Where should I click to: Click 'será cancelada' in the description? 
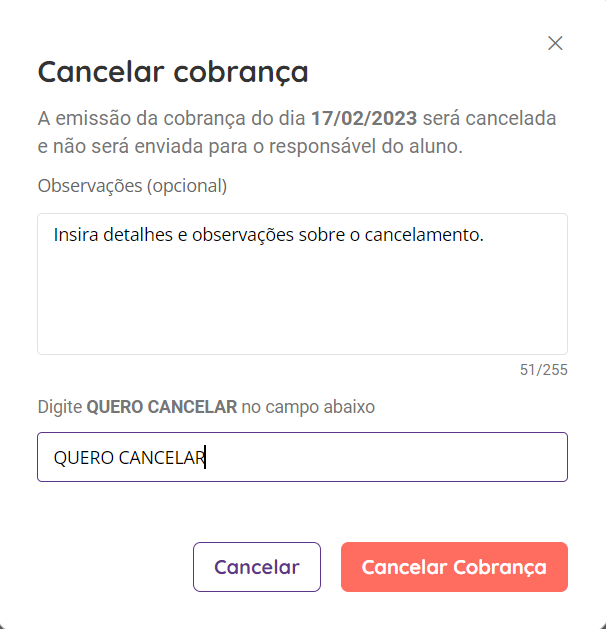click(x=489, y=118)
